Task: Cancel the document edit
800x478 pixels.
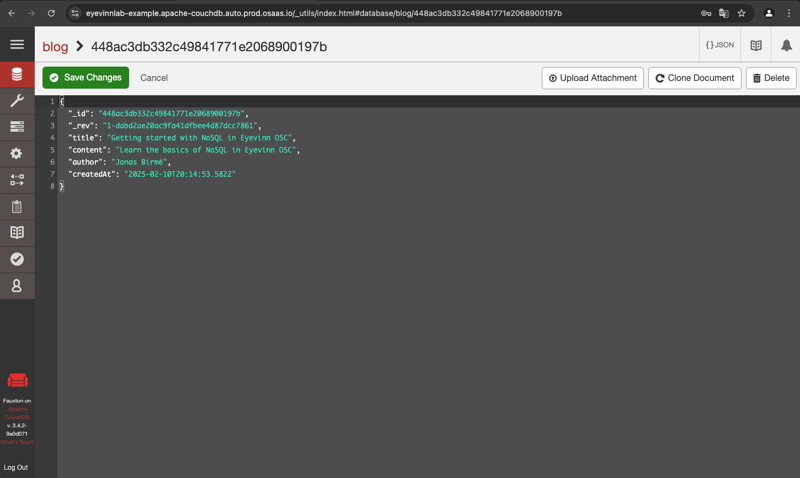Action: tap(154, 78)
